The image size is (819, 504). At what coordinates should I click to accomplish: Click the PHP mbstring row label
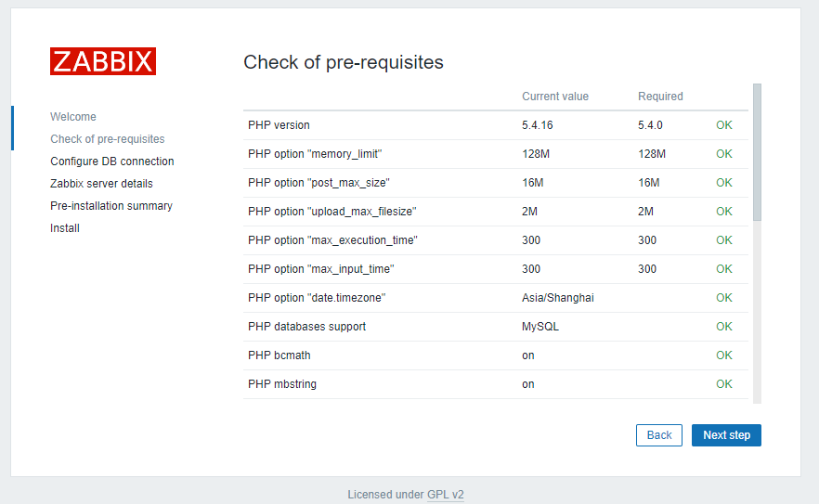(x=282, y=384)
